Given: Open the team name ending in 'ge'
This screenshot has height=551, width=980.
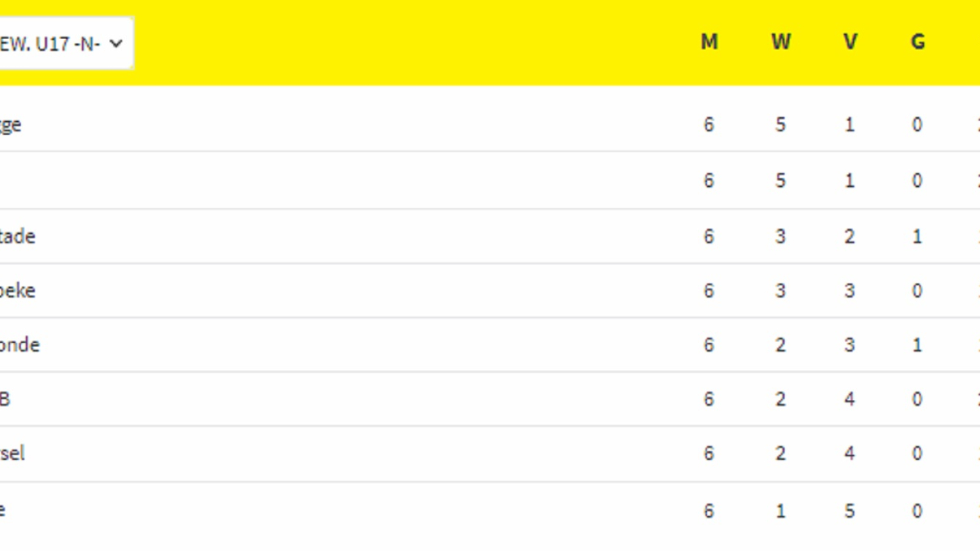Looking at the screenshot, I should pyautogui.click(x=10, y=126).
